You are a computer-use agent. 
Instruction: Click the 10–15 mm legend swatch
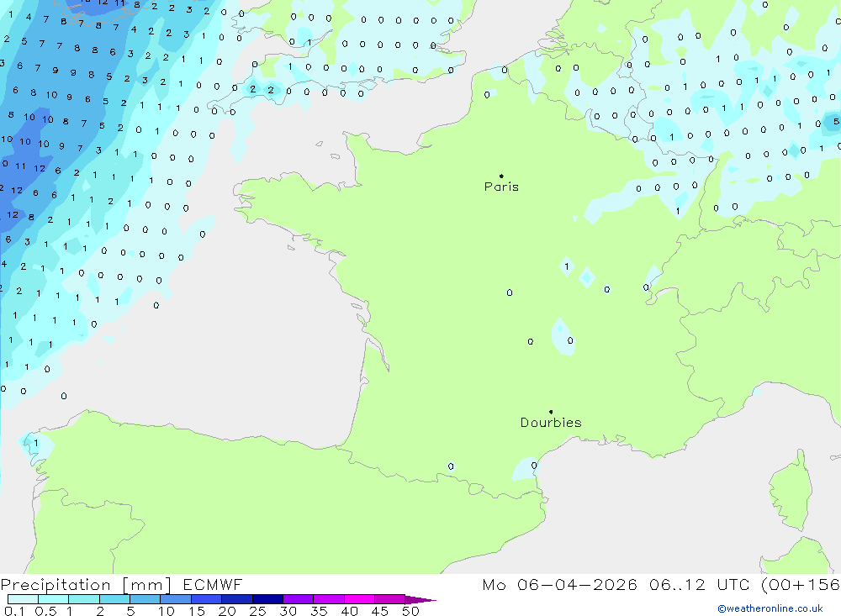click(176, 599)
